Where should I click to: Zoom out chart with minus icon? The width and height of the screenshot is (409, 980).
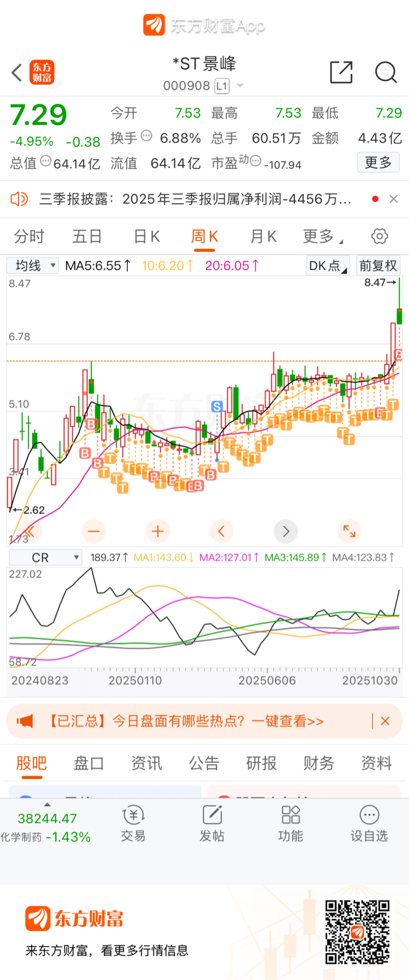click(x=94, y=531)
